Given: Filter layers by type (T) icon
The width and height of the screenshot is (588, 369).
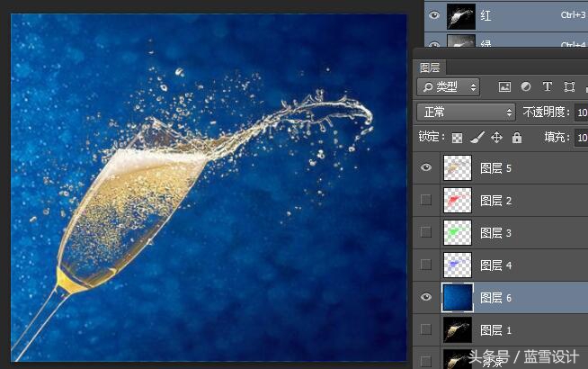Looking at the screenshot, I should 548,87.
